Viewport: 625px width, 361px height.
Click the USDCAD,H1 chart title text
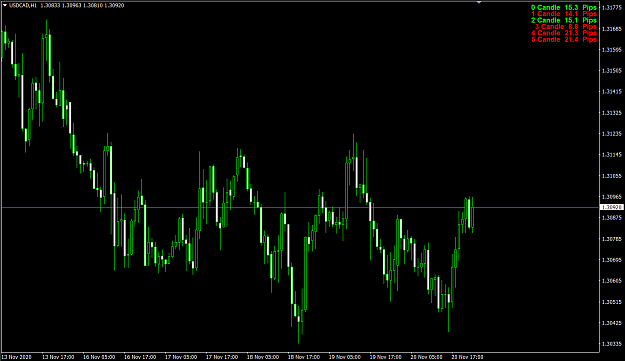point(22,6)
